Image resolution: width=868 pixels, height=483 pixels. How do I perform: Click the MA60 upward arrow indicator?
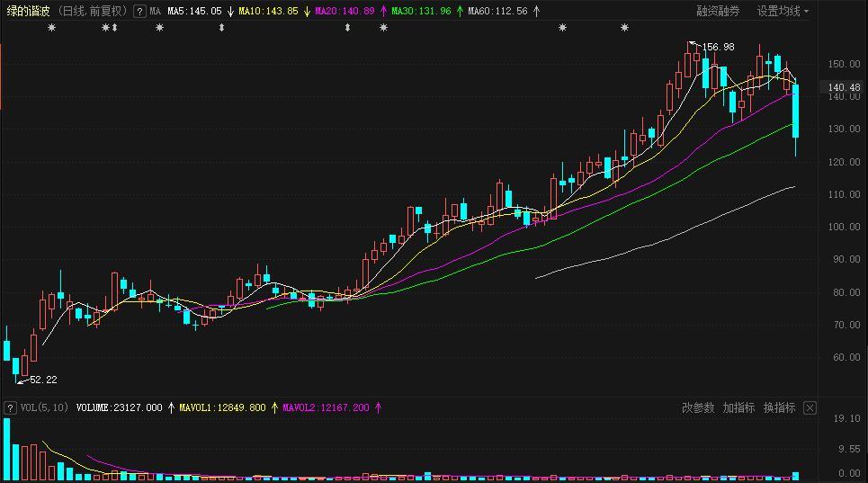pos(537,12)
